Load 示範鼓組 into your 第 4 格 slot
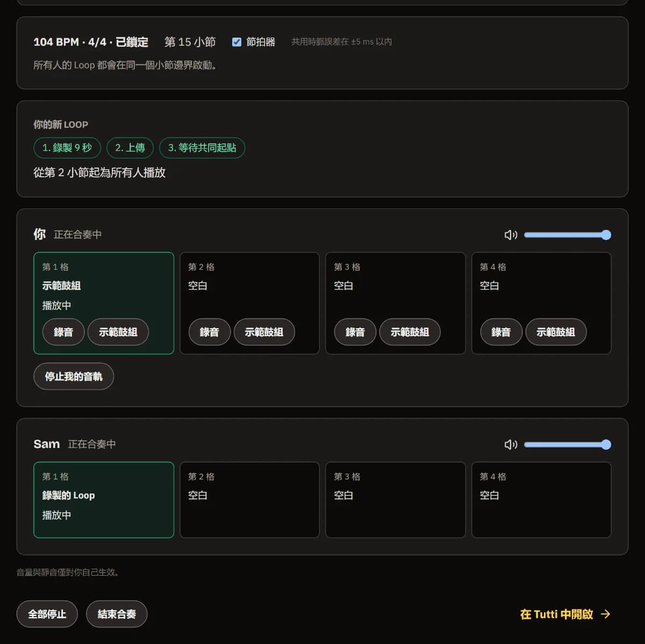The image size is (645, 644). click(x=556, y=332)
